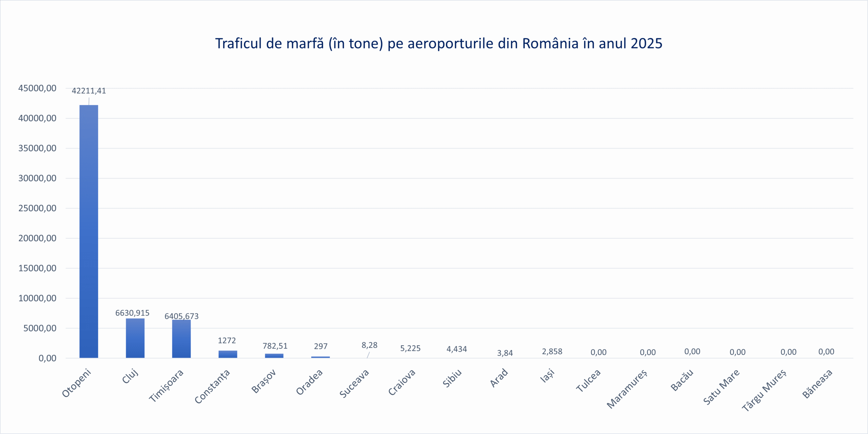
Task: Click the Timișoara bar
Action: pos(181,339)
